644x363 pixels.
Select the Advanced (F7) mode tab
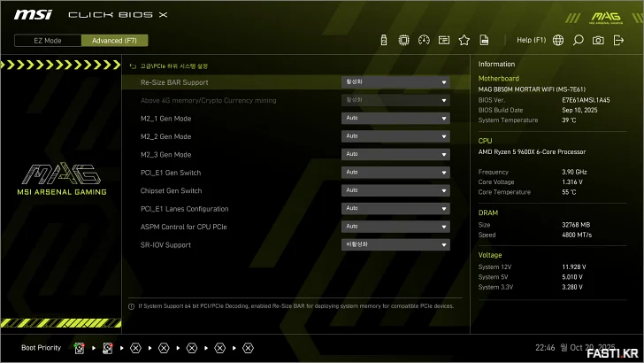click(115, 41)
